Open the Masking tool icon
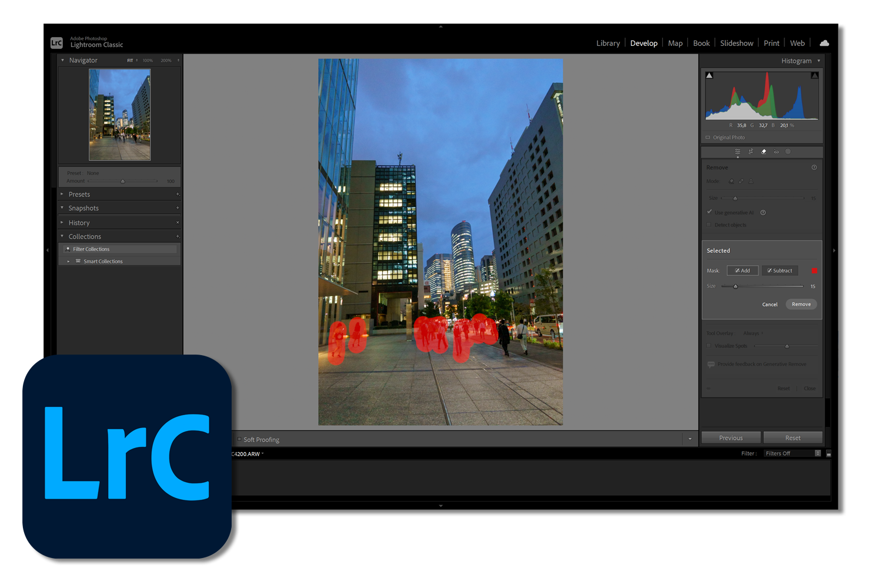This screenshot has width=882, height=588. click(x=789, y=152)
